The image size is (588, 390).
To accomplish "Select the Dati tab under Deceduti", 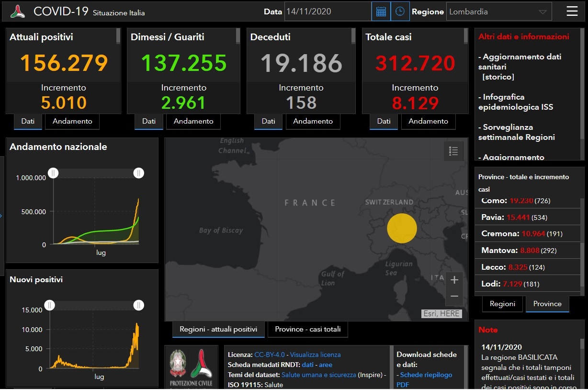I will click(268, 121).
